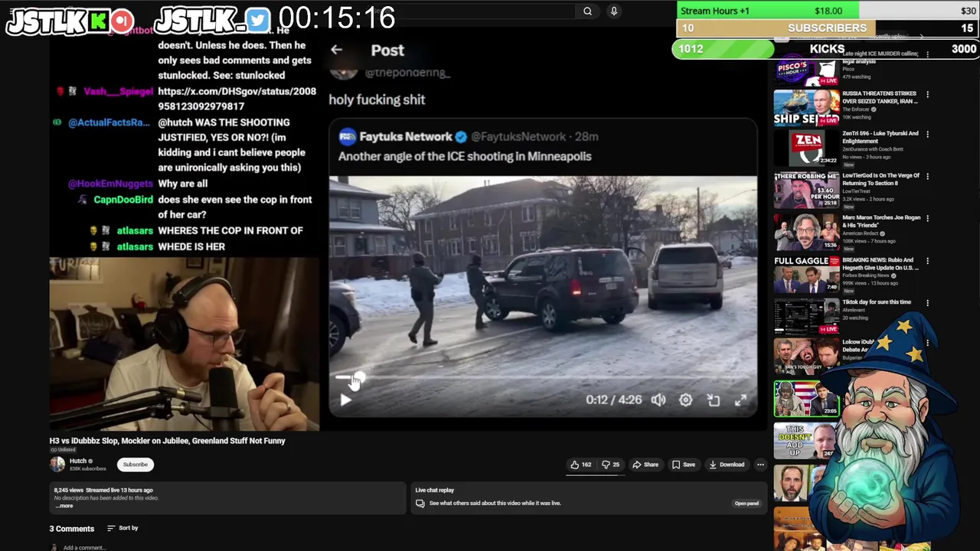Click the Fayutks Network account name
The image size is (980, 551).
[406, 137]
